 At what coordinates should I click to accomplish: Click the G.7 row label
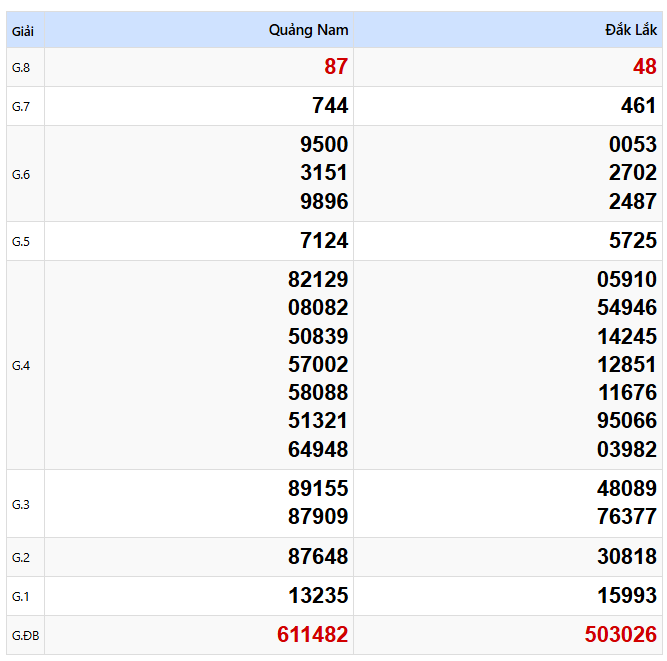(x=21, y=106)
